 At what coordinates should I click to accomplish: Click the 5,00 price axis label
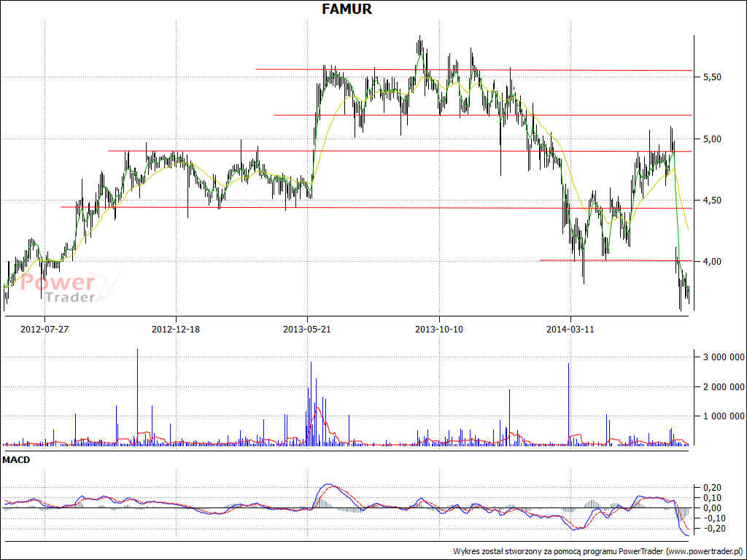(x=712, y=139)
